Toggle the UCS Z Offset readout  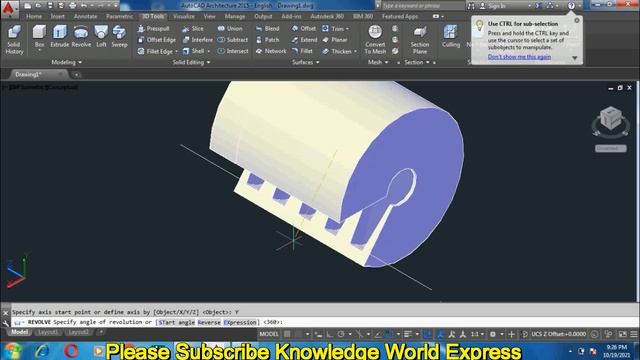click(x=558, y=334)
